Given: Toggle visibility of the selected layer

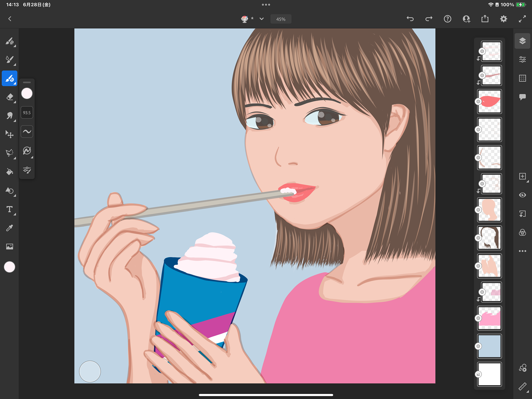Looking at the screenshot, I should [x=522, y=195].
